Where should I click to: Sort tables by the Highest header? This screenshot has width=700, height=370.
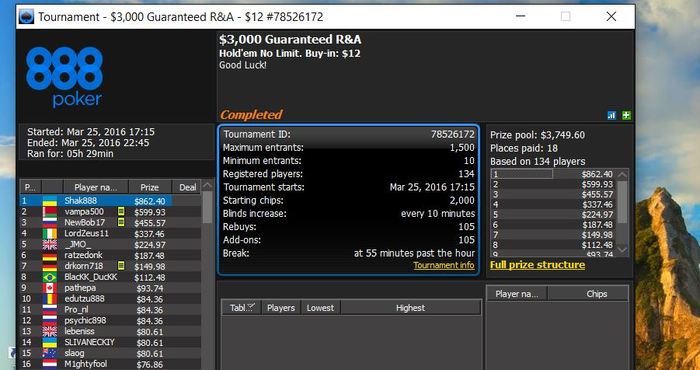pyautogui.click(x=411, y=308)
